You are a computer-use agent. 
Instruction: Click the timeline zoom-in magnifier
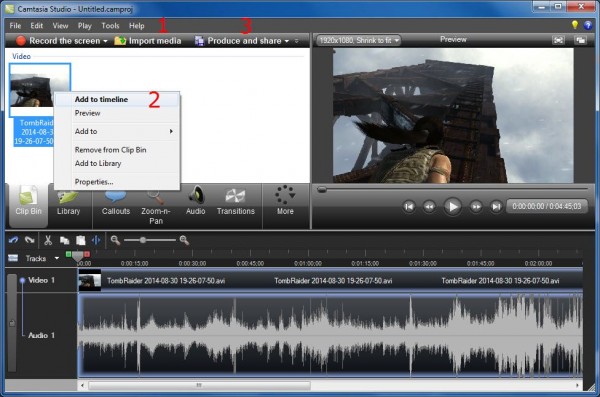184,240
